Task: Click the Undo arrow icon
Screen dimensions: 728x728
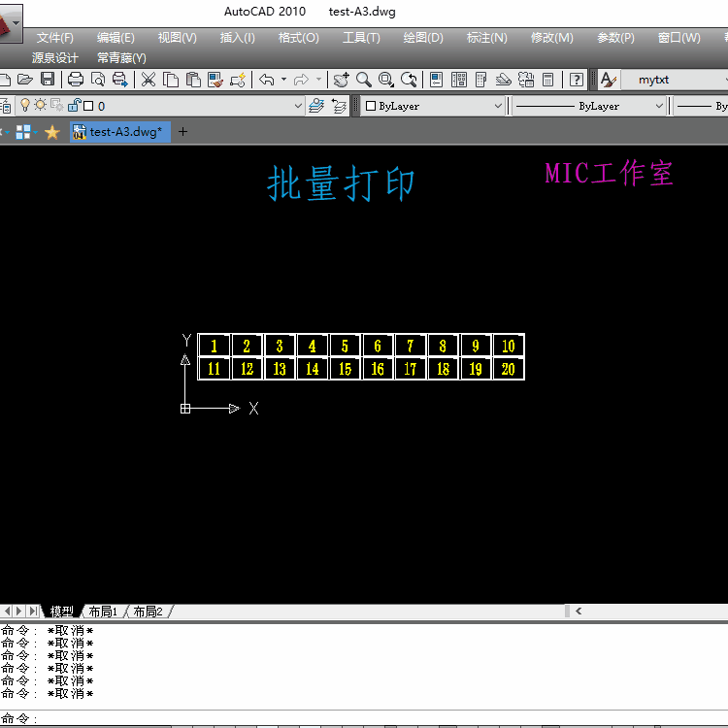Action: tap(267, 80)
